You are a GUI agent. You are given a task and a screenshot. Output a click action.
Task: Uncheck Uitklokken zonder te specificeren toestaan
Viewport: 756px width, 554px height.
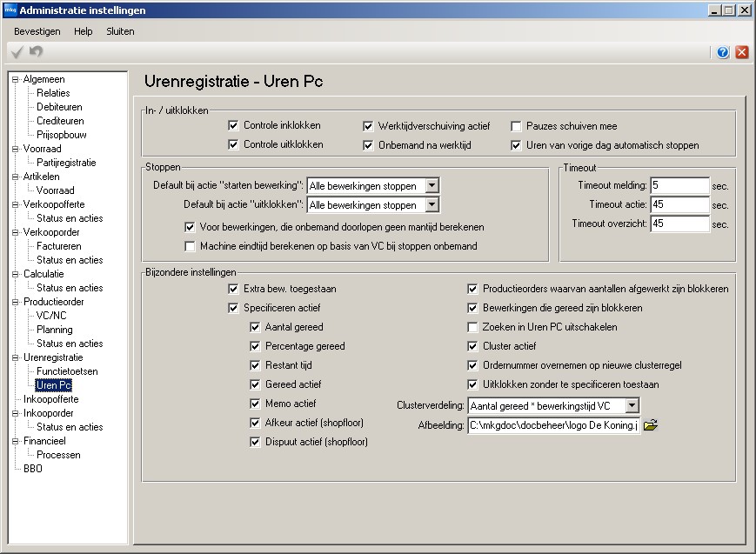click(472, 384)
